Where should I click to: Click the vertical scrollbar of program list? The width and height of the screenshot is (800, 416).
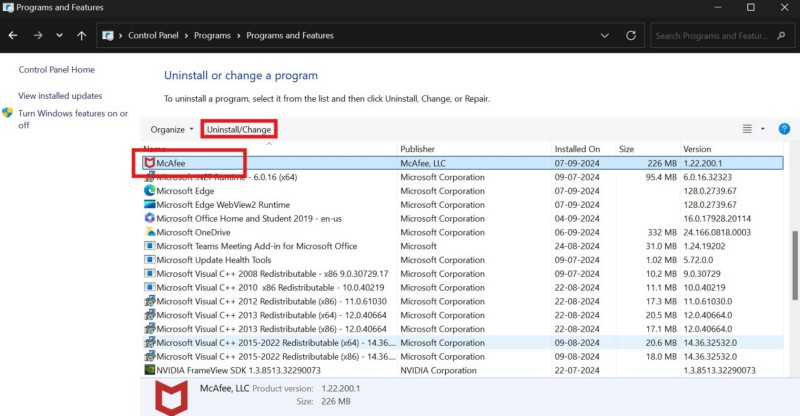[794, 260]
